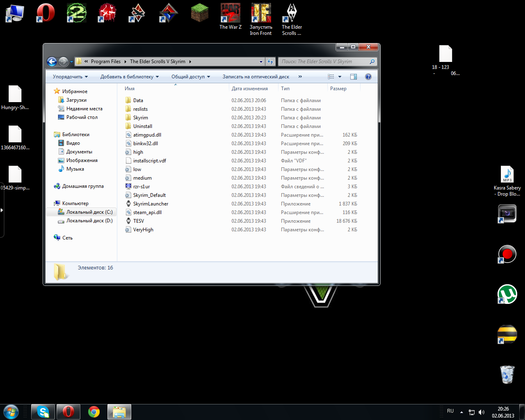Image resolution: width=525 pixels, height=420 pixels.
Task: Select the 18 - 123 desktop file
Action: (x=446, y=60)
